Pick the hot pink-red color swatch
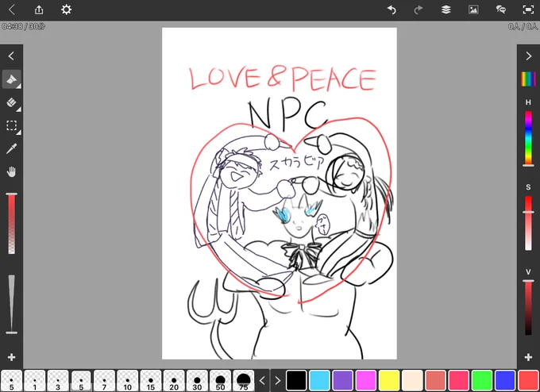The width and height of the screenshot is (540, 392). [x=458, y=381]
